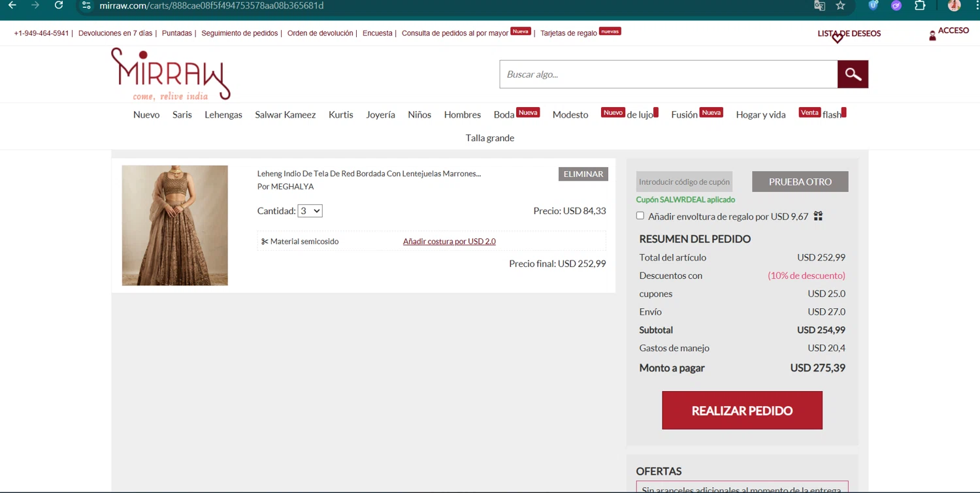Reload the page with the refresh icon
Viewport: 980px width, 493px height.
pyautogui.click(x=59, y=5)
